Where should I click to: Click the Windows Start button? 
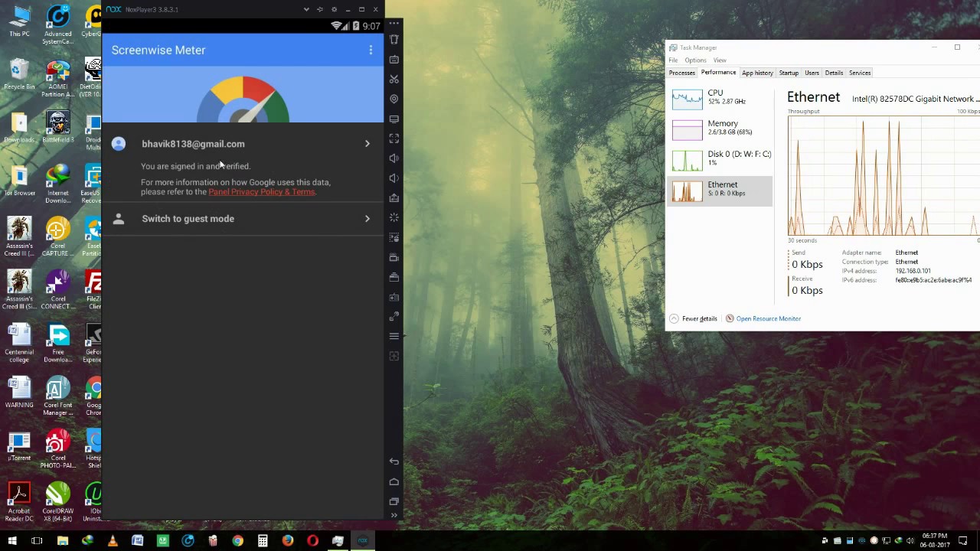[11, 541]
